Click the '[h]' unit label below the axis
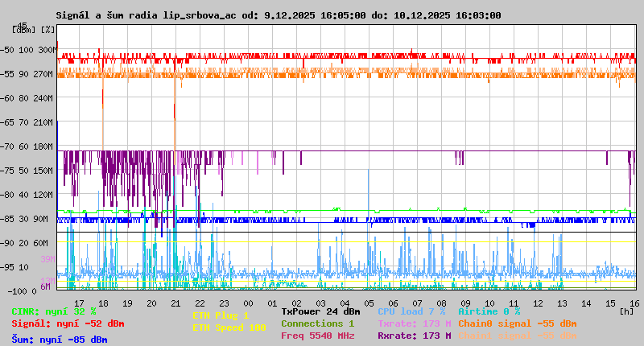The image size is (644, 346). (x=627, y=311)
